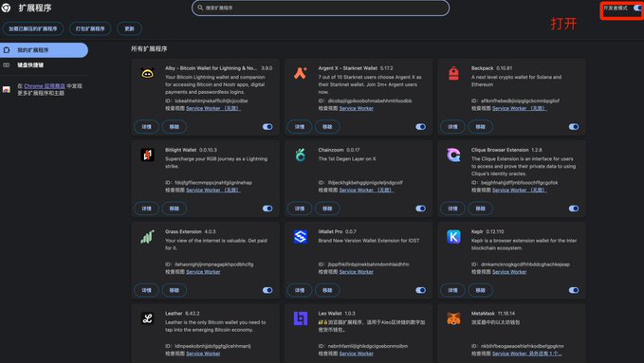This screenshot has height=363, width=644.
Task: Click the Leather wallet icon
Action: pos(147,318)
